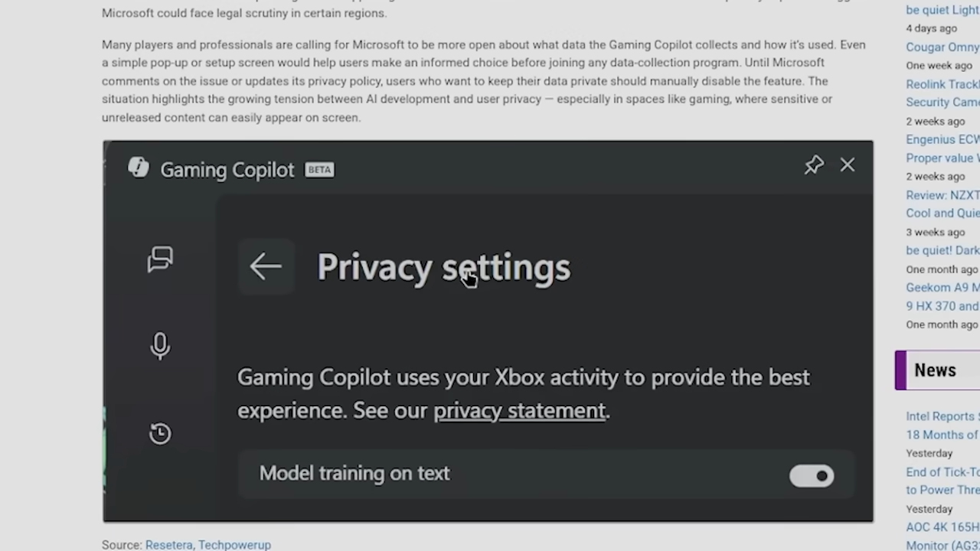Open the Cougar Omny review link

point(942,47)
